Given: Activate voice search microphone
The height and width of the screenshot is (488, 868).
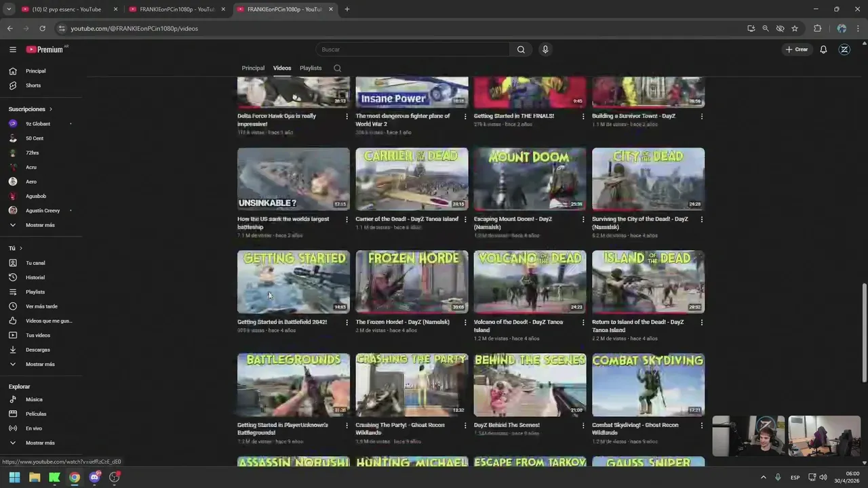Looking at the screenshot, I should click(x=545, y=49).
